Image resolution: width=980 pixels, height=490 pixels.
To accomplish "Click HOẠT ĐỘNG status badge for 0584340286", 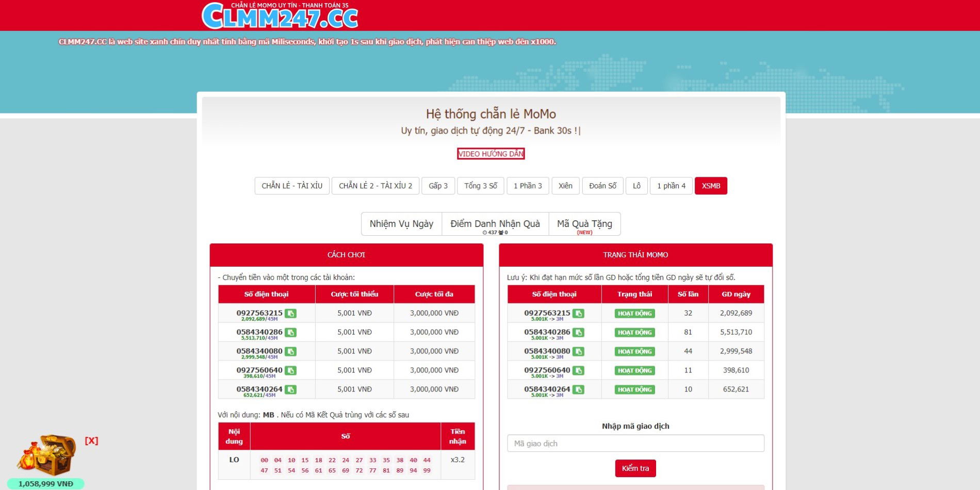I will (x=634, y=333).
